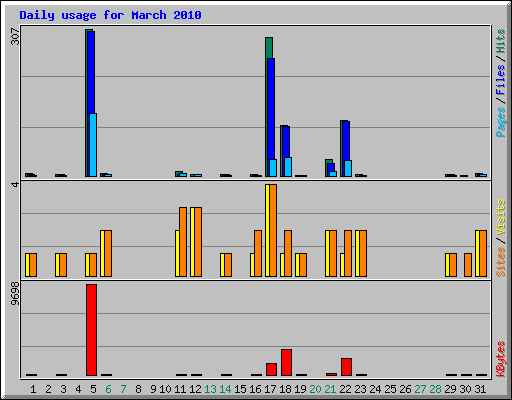The height and width of the screenshot is (400, 512).
Task: Click the 307 hits axis value
Action: tap(15, 36)
